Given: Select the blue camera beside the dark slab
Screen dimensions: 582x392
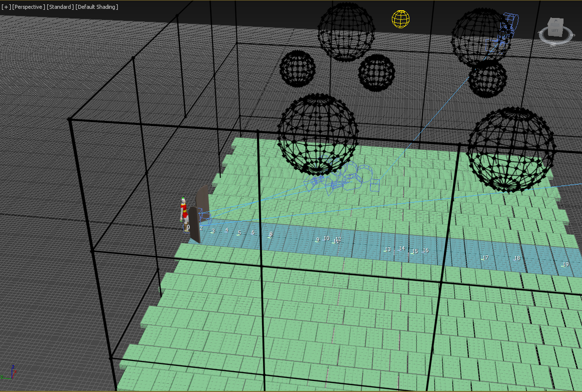Looking at the screenshot, I should [205, 217].
